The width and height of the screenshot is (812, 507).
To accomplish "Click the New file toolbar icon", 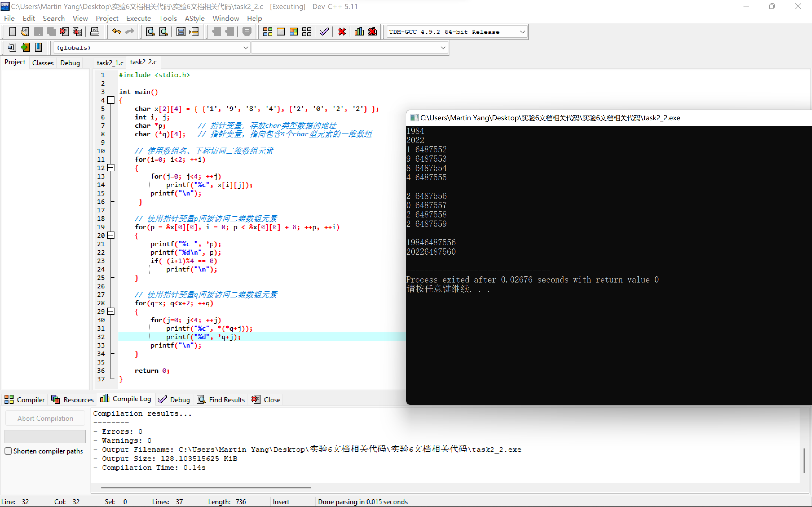I will pos(12,32).
